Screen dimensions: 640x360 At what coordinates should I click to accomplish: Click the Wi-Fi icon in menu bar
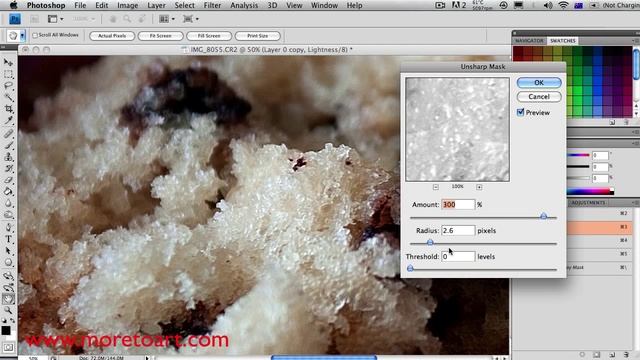click(563, 5)
